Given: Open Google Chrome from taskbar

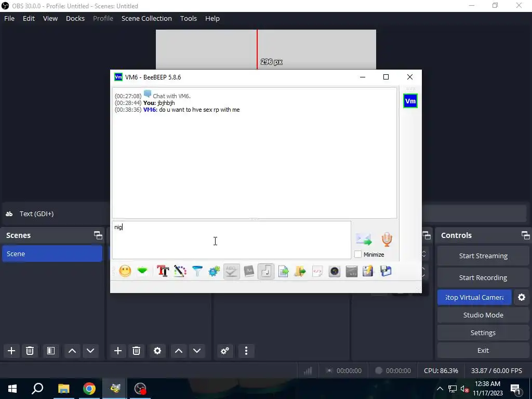Looking at the screenshot, I should [89, 389].
